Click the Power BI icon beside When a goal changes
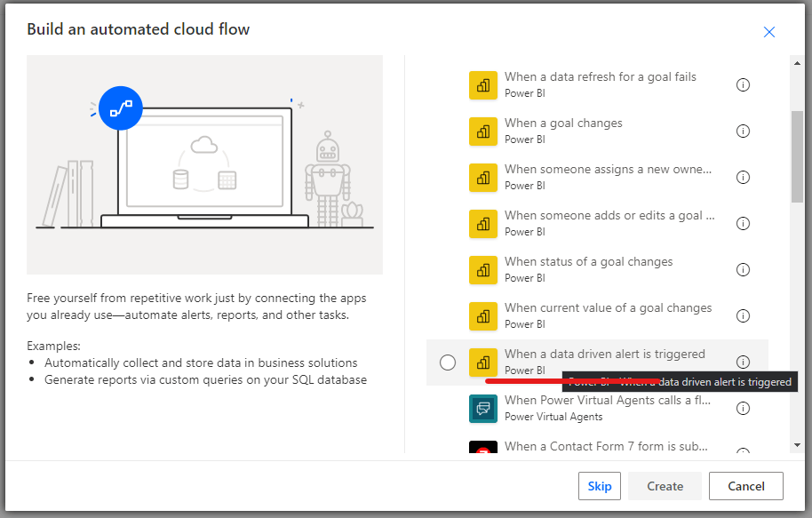This screenshot has height=518, width=812. click(x=482, y=131)
